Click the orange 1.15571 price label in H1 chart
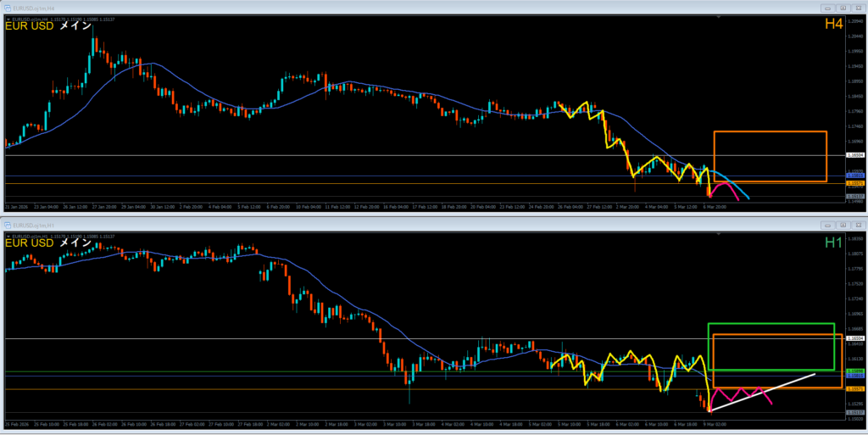 coord(854,388)
